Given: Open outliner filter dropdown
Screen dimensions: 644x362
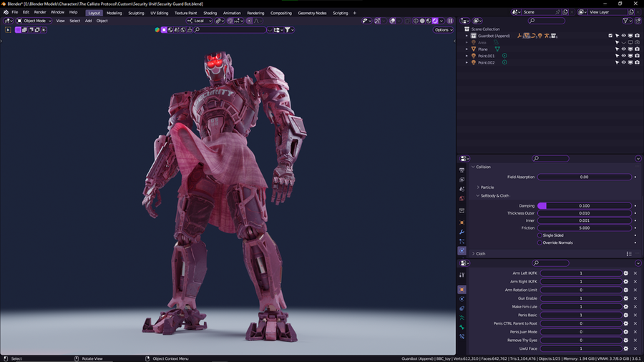Looking at the screenshot, I should click(x=627, y=21).
